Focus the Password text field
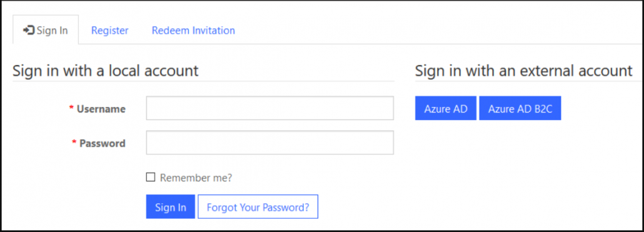644x232 pixels. [x=270, y=143]
